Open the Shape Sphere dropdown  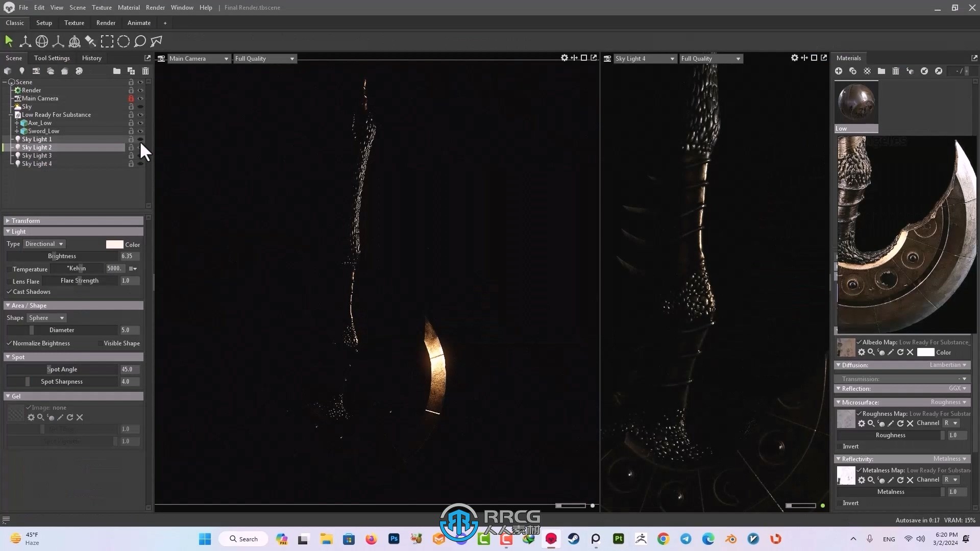click(46, 318)
